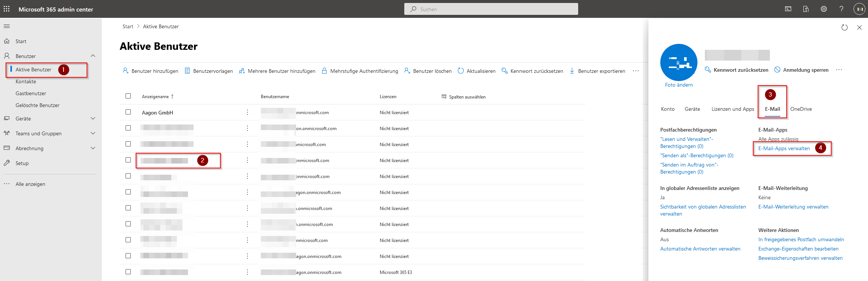Open more actions for Aagon GmbH row
Screen dimensions: 868x281
[x=247, y=112]
